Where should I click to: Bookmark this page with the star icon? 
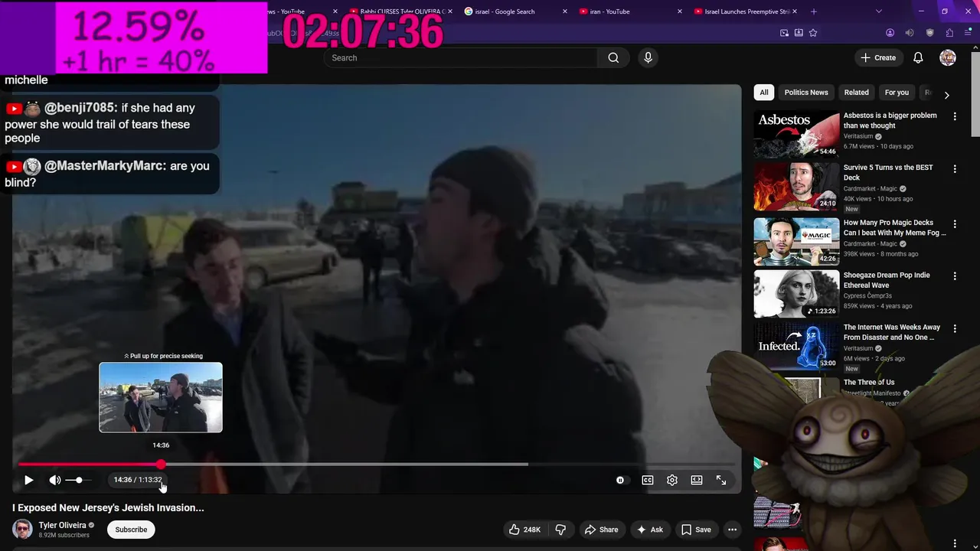tap(813, 33)
